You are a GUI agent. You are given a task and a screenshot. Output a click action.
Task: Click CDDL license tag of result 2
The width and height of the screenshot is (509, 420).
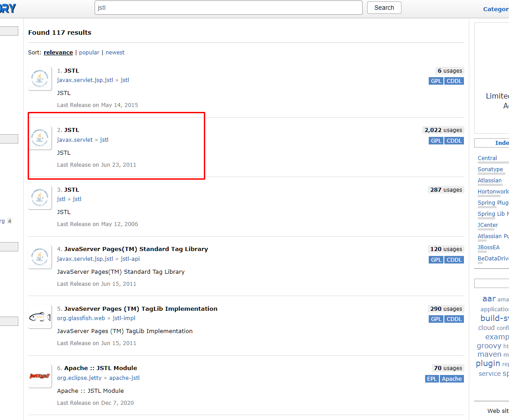(454, 141)
